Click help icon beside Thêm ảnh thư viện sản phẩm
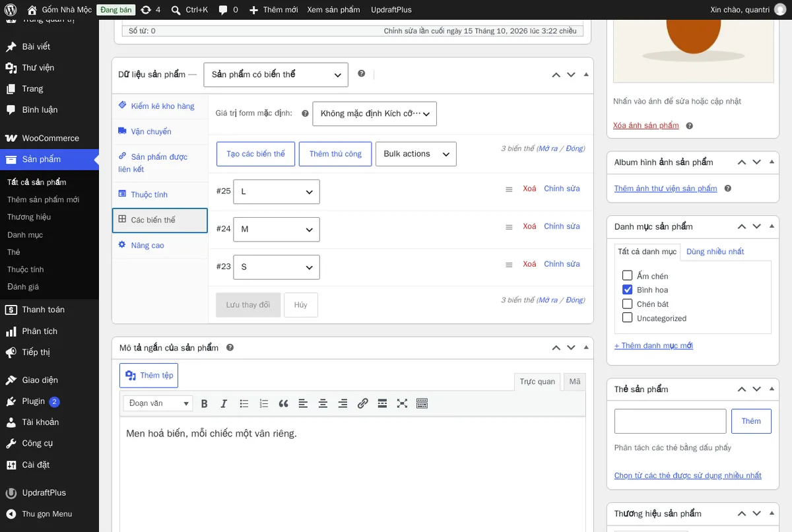Screen dimensions: 792x532 727,188
